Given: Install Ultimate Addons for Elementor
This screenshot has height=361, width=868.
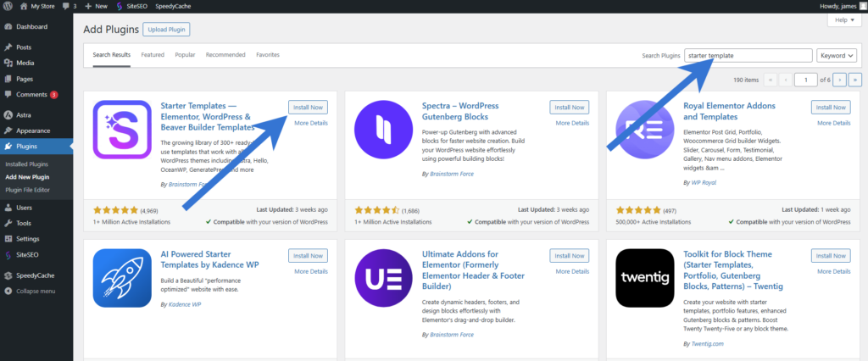Looking at the screenshot, I should pyautogui.click(x=569, y=256).
